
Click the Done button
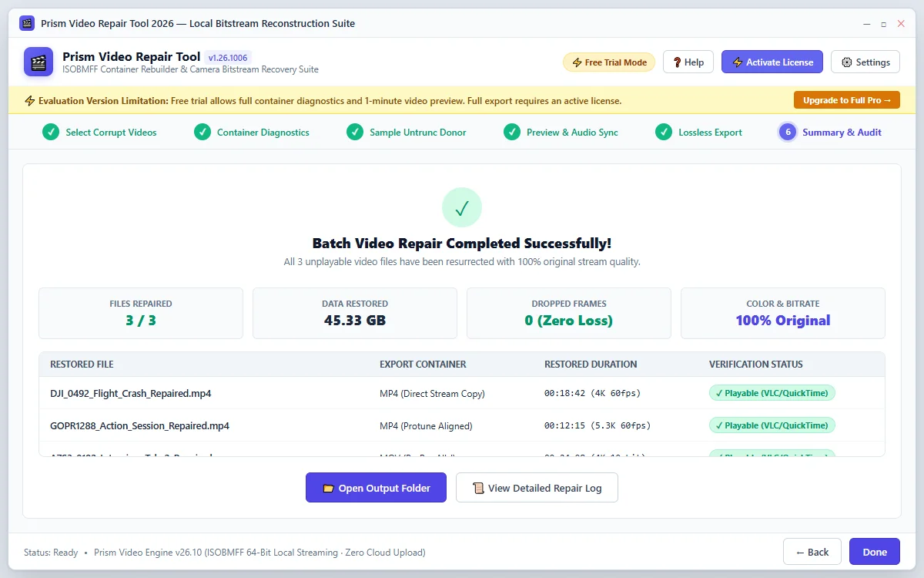(x=875, y=552)
